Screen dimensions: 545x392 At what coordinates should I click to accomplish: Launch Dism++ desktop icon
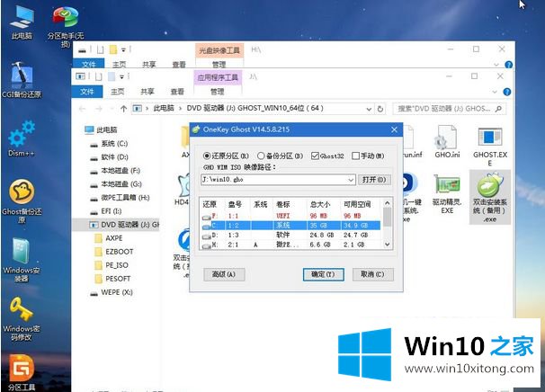click(22, 138)
